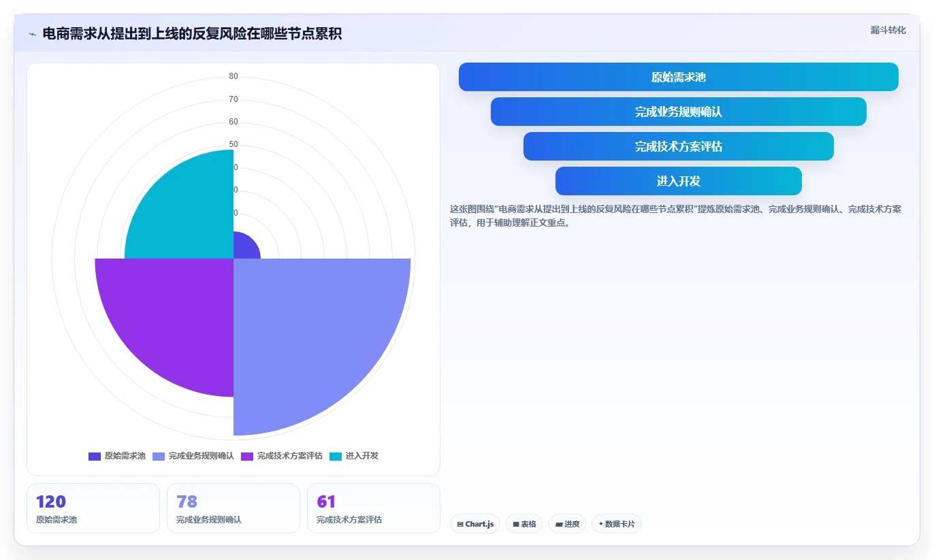Toggle the 原始需求池 legend swatch
Viewport: 934px width, 560px height.
(x=95, y=456)
